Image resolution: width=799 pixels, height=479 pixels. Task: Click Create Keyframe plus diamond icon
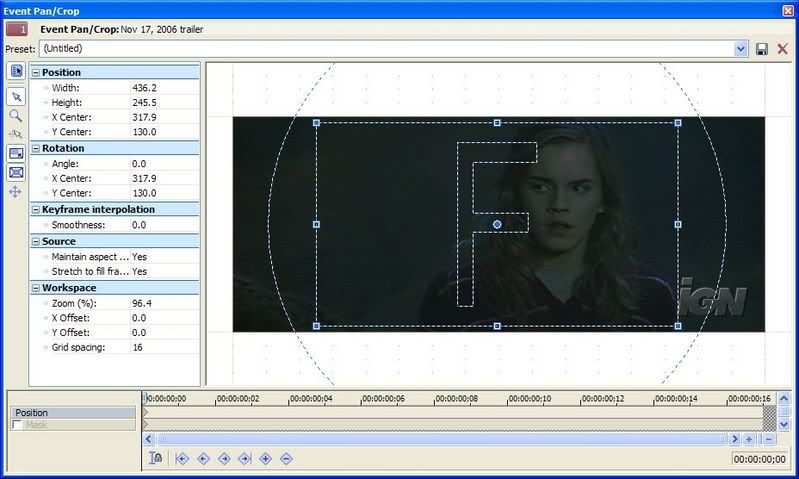[x=265, y=459]
